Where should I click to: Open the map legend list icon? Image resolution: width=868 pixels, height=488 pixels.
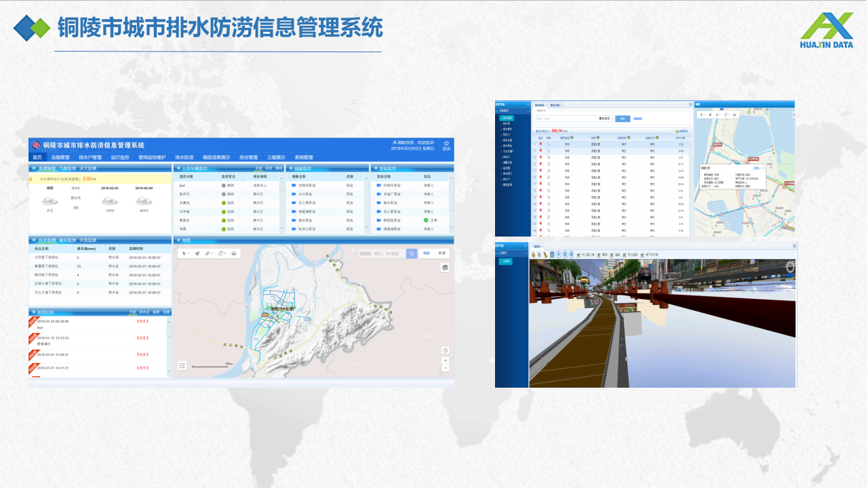(x=182, y=365)
